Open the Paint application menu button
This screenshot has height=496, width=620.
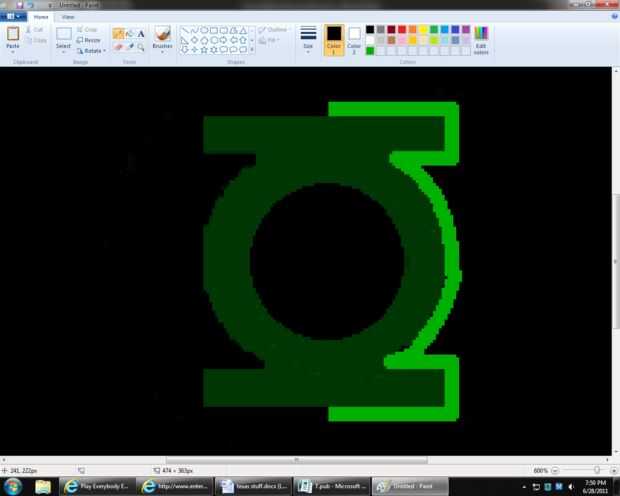coord(13,17)
